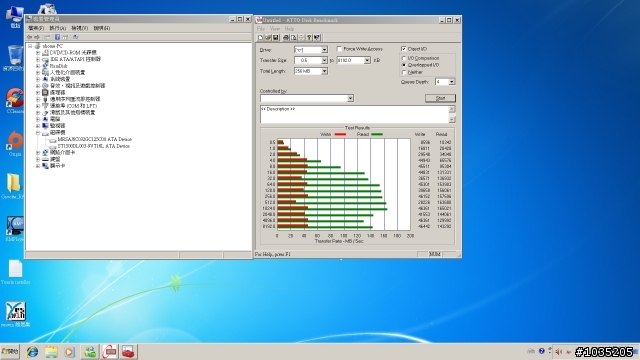Screen dimensions: 640x360
Task: Select the 處理器 processor node in device tree
Action: [58, 92]
